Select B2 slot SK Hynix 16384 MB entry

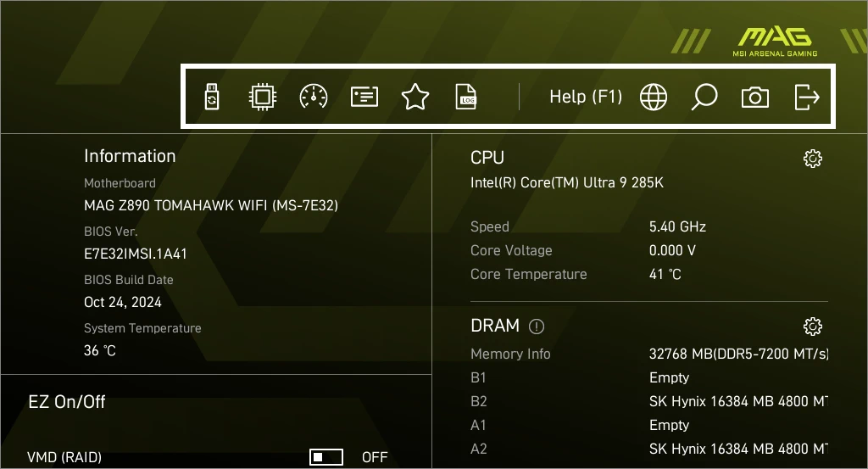click(738, 401)
